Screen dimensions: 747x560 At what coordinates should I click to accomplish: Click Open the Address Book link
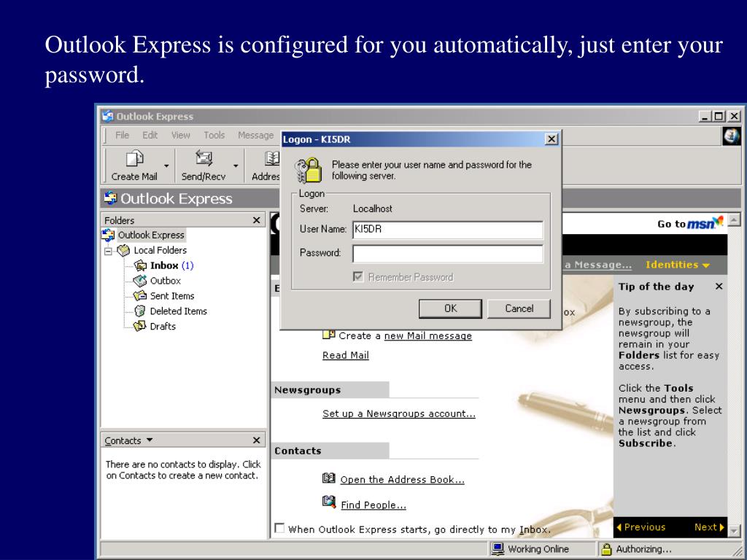[x=402, y=480]
